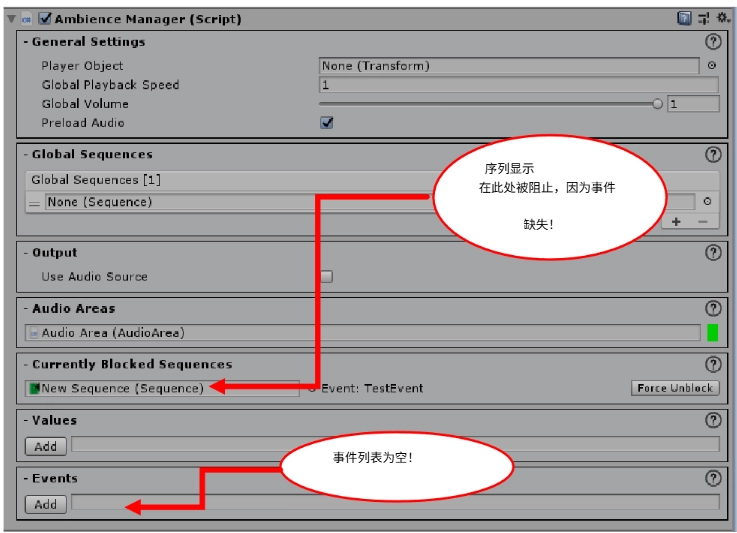Click the Global Playback Speed value field
This screenshot has height=533, width=737.
click(519, 85)
